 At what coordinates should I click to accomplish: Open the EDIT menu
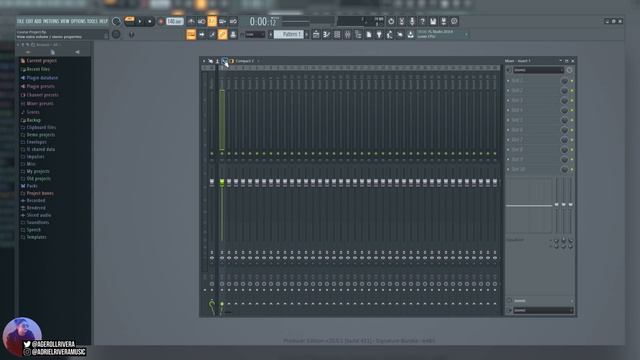(x=29, y=21)
